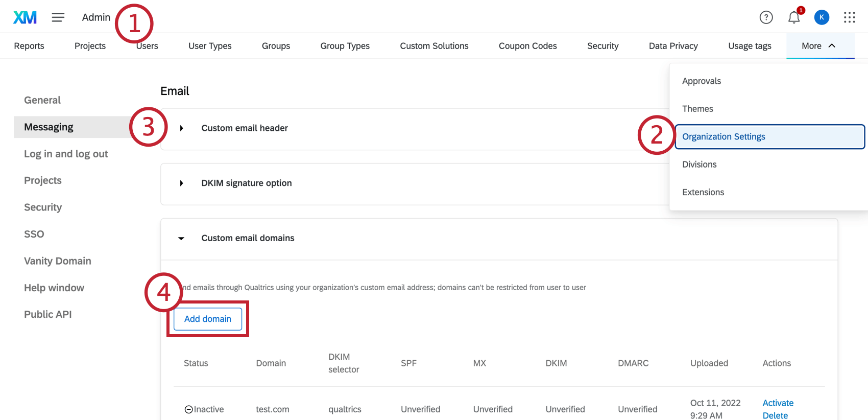Open the help question mark icon
This screenshot has width=868, height=420.
tap(766, 17)
